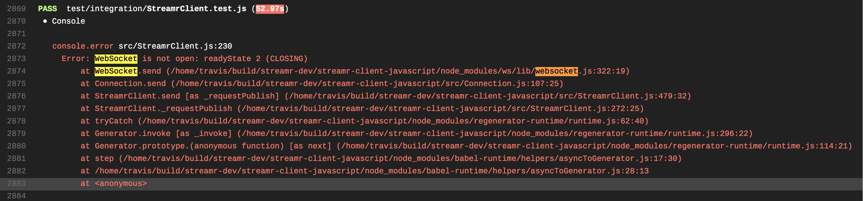
Task: Click the highlighted 52.97s duration
Action: (270, 9)
